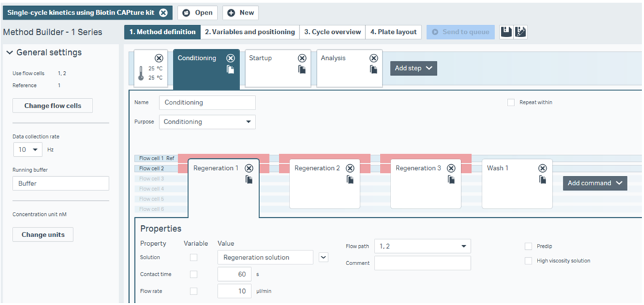Open the Flow path dropdown
This screenshot has width=644, height=305.
click(x=422, y=246)
